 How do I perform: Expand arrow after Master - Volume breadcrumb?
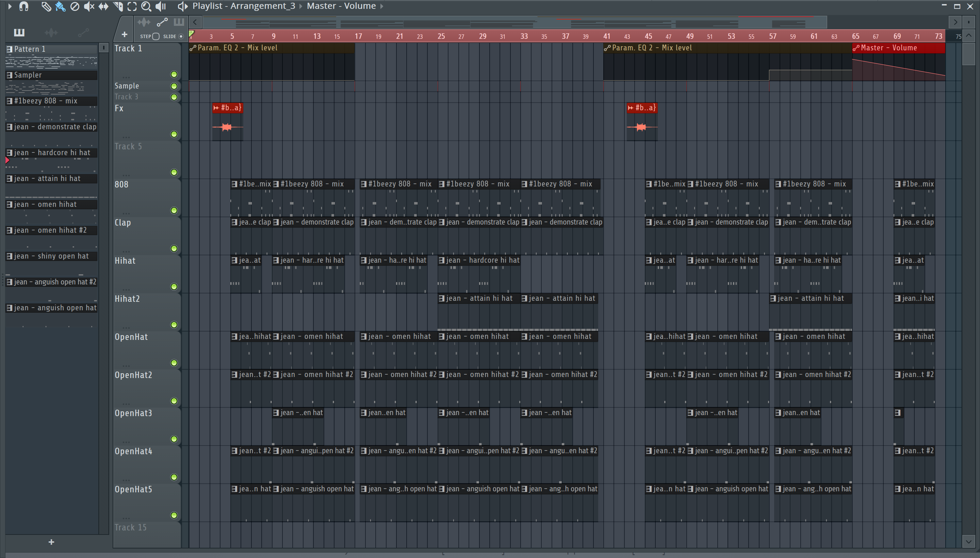click(382, 6)
